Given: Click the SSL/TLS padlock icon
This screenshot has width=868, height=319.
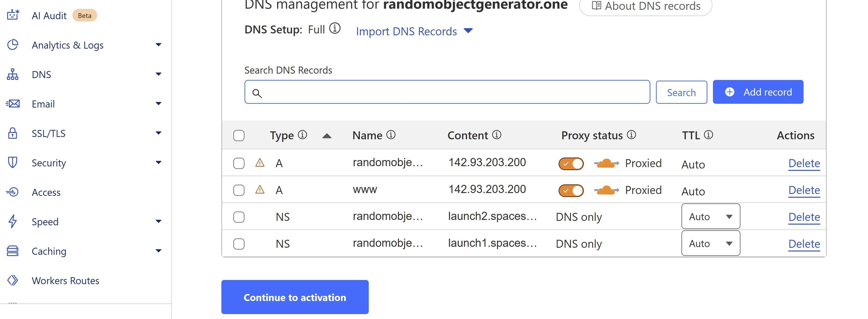Looking at the screenshot, I should [13, 133].
